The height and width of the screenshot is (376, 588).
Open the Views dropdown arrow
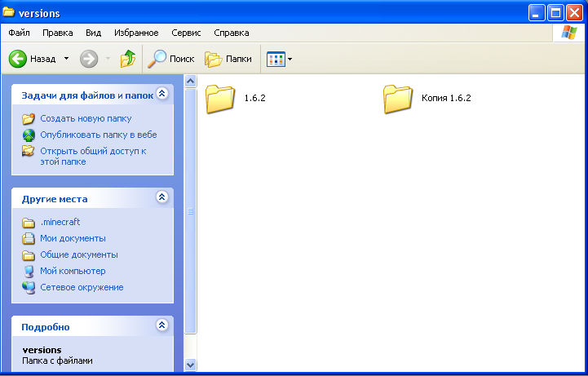point(290,60)
